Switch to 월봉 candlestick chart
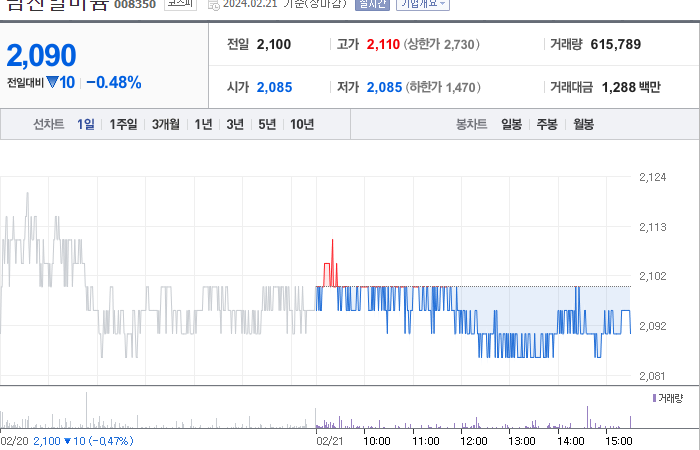The height and width of the screenshot is (450, 700). click(x=583, y=124)
